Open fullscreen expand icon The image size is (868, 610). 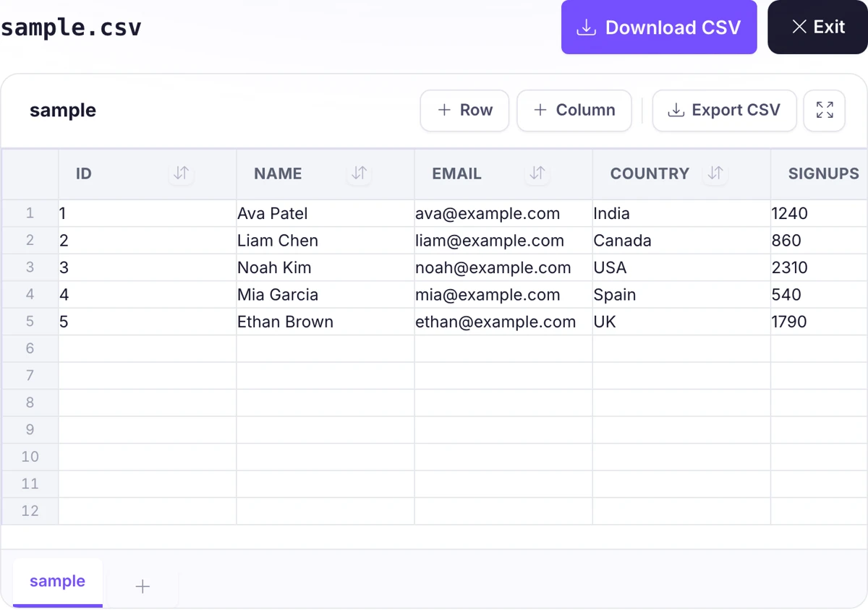(x=825, y=111)
